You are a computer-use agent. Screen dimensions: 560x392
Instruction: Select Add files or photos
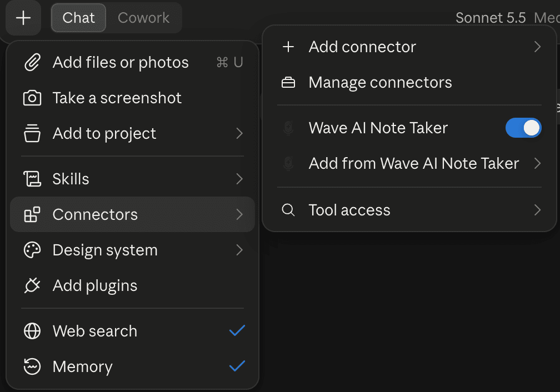(x=132, y=63)
